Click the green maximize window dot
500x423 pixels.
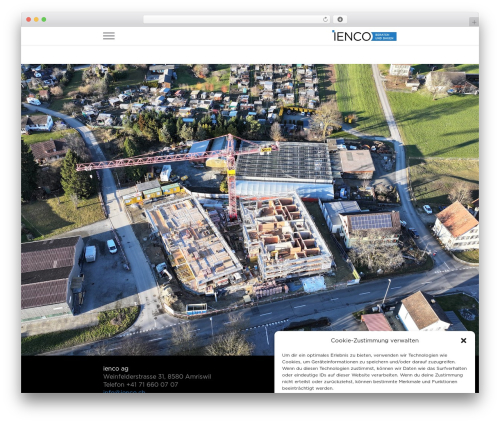click(44, 19)
